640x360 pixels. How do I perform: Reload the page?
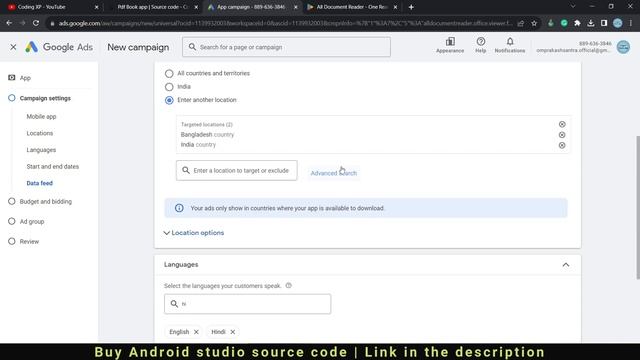(36, 23)
